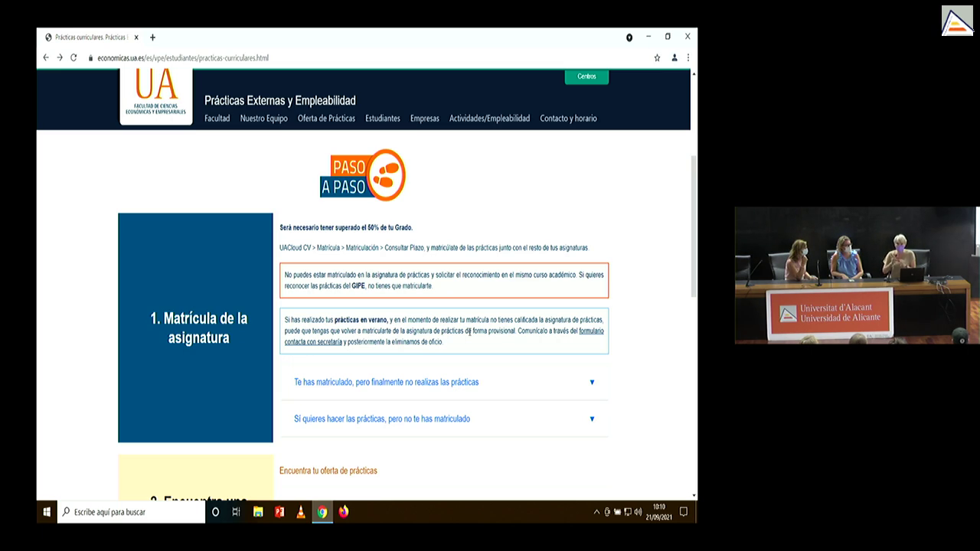Go to the 'Estudiantes' menu item
Image resolution: width=980 pixels, height=551 pixels.
pos(382,119)
